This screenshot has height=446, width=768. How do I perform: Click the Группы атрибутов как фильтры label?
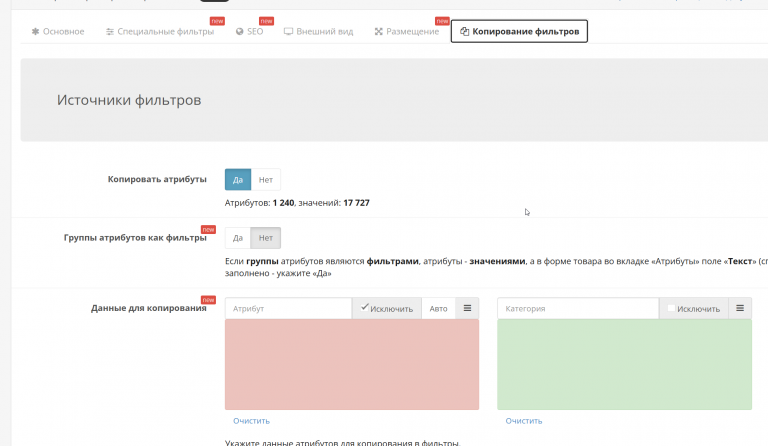[x=135, y=238]
